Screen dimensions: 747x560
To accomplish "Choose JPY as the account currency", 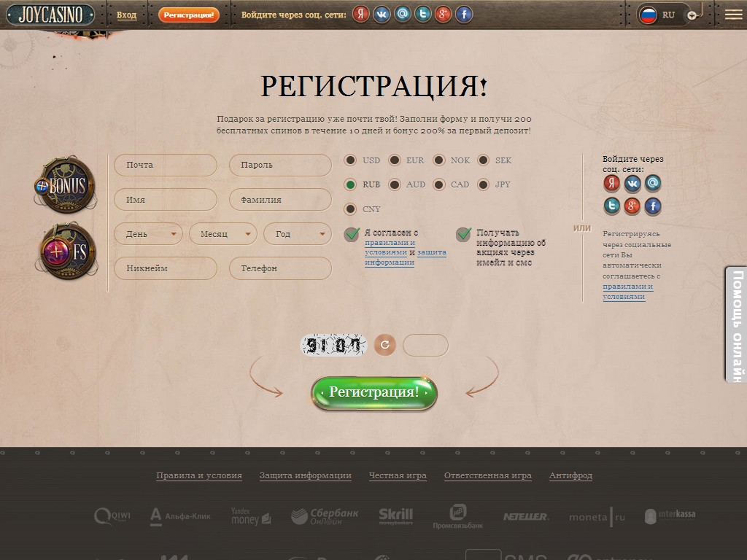I will (484, 184).
